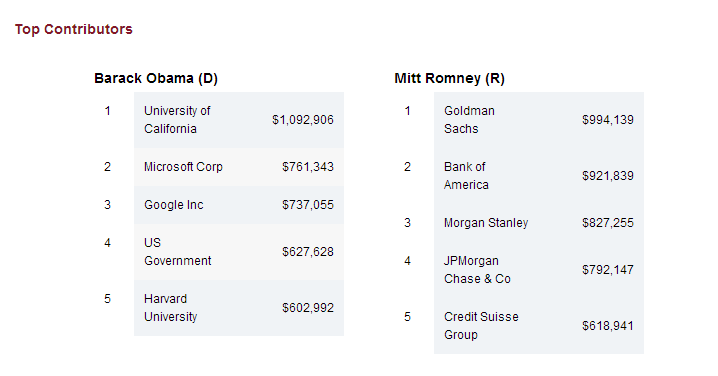Click the JPMorgan Chase & Co entry
Image resolution: width=718 pixels, height=376 pixels.
pyautogui.click(x=477, y=270)
